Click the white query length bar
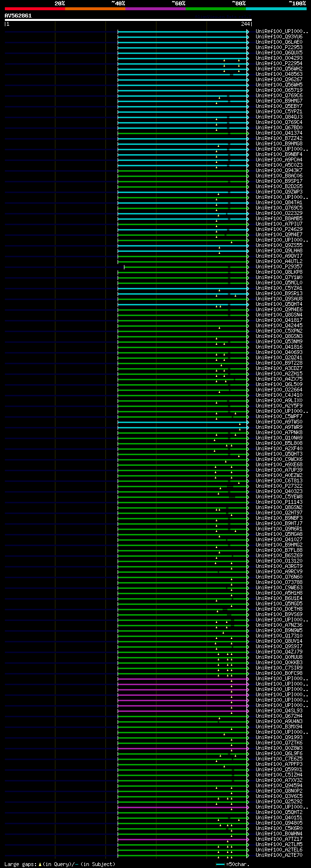This screenshot has width=311, height=868. click(x=128, y=20)
